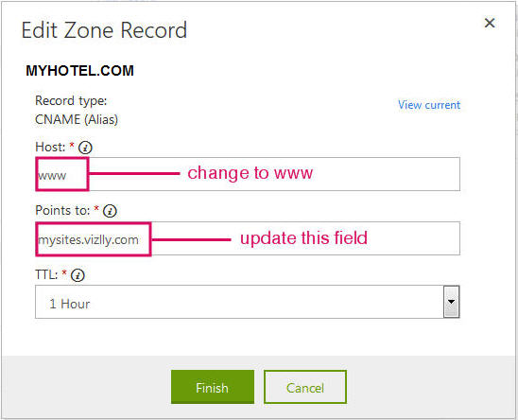The width and height of the screenshot is (518, 420).
Task: Click inside the Host input field
Action: [248, 174]
